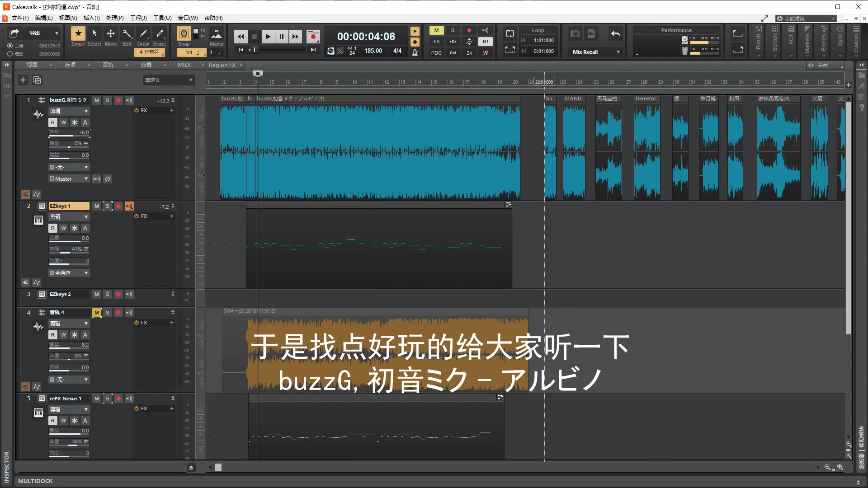The height and width of the screenshot is (488, 868).
Task: Click the Mix Recall camera snapshot icon
Action: pos(575,33)
